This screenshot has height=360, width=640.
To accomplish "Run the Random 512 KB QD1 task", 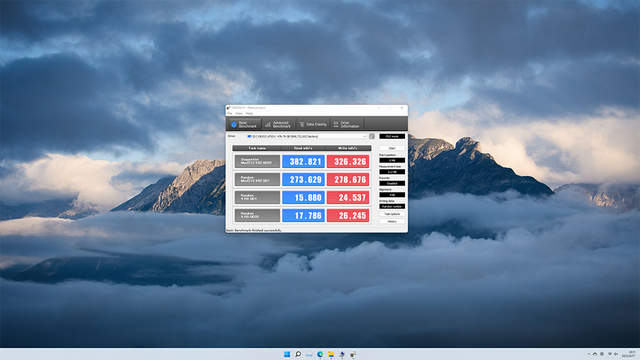I will pyautogui.click(x=258, y=179).
